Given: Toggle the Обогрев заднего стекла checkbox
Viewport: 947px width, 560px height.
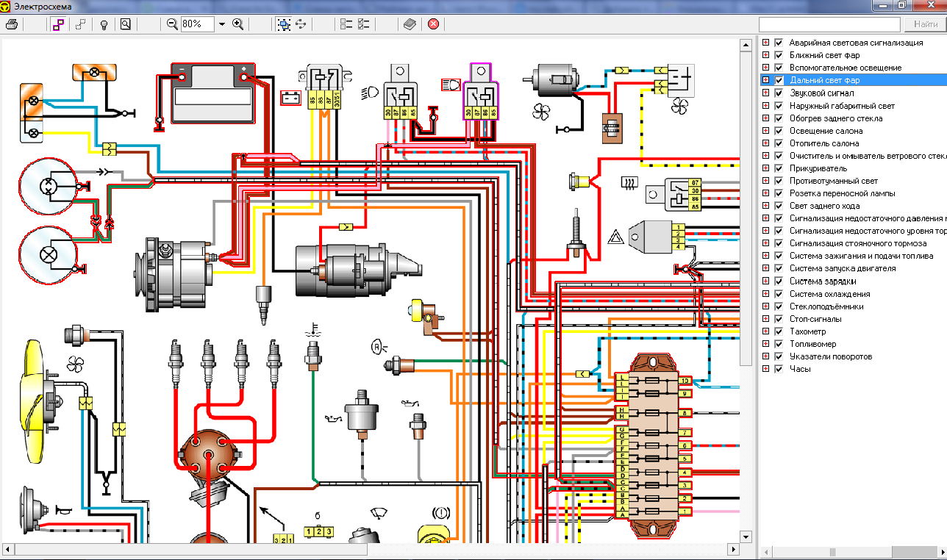Looking at the screenshot, I should (779, 118).
